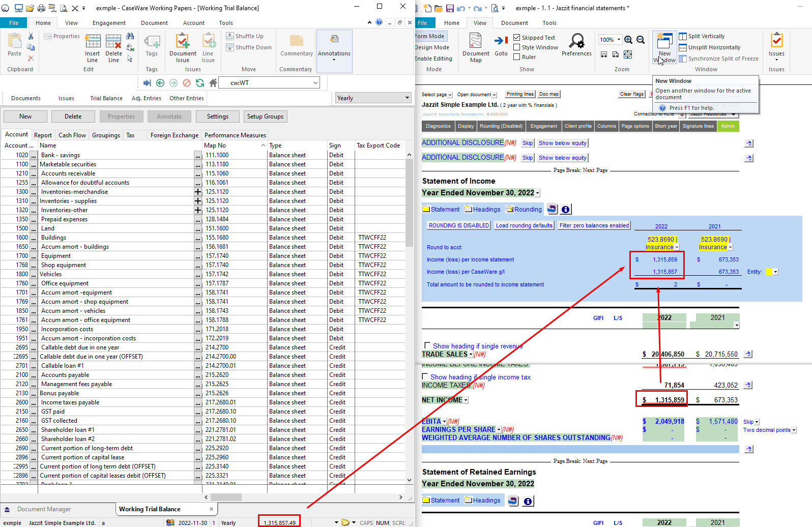This screenshot has width=812, height=527.
Task: Click the New button above the trial balance
Action: 25,116
